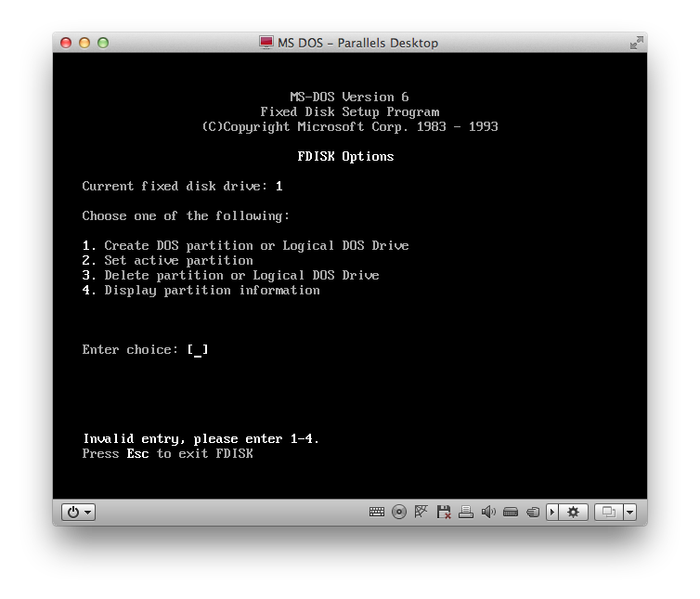Viewport: 700px width, 599px height.
Task: Open the keyboard device icon
Action: [377, 512]
